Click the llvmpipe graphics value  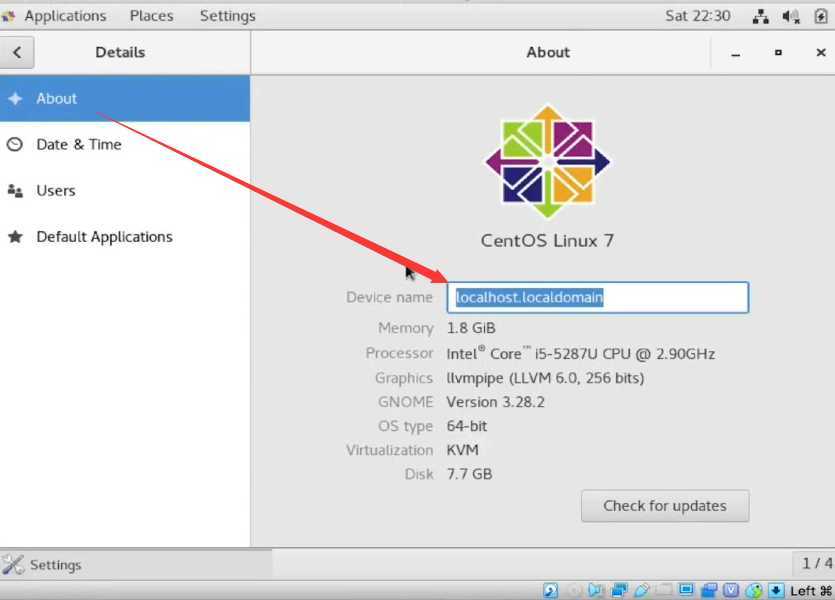(x=545, y=378)
